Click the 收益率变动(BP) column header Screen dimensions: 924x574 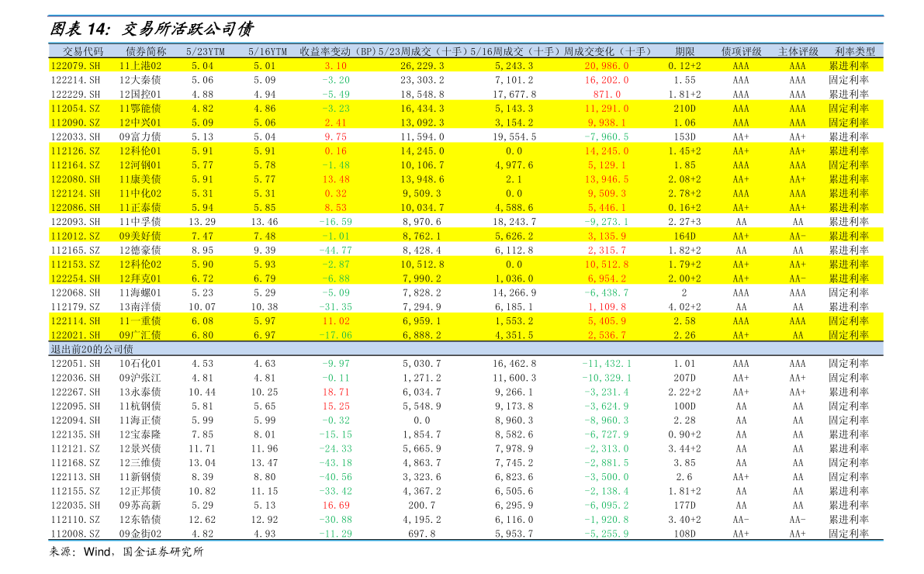tap(336, 51)
